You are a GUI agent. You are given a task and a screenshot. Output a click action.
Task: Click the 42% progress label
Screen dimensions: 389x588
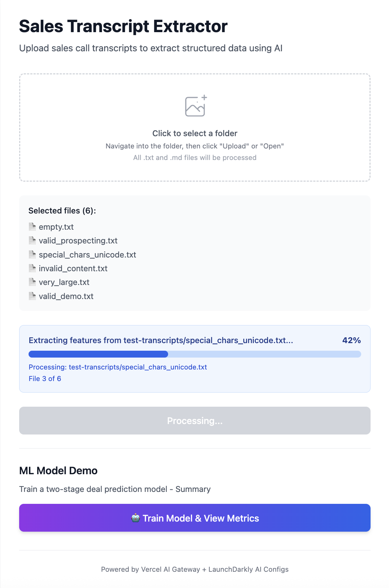(x=351, y=340)
